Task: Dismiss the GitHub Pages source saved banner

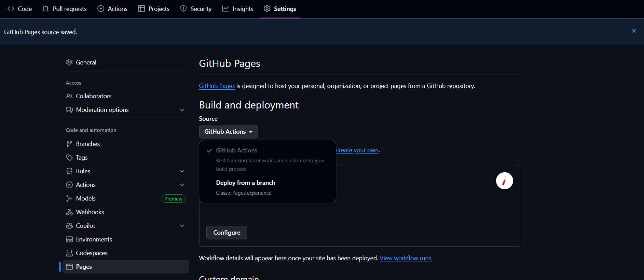Action: [634, 31]
